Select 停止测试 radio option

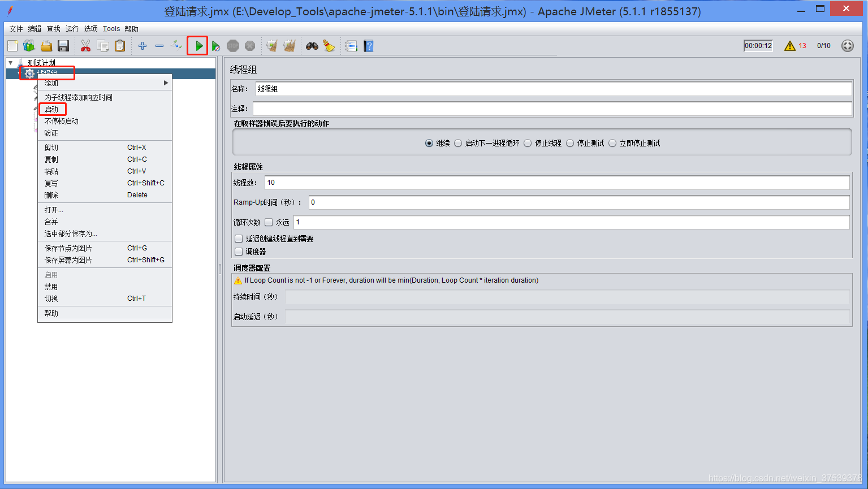pyautogui.click(x=570, y=143)
